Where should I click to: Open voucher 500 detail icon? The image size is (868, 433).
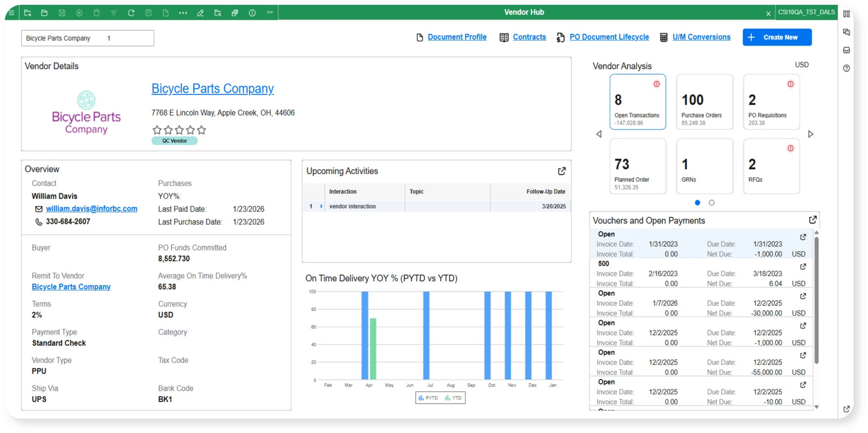click(803, 267)
